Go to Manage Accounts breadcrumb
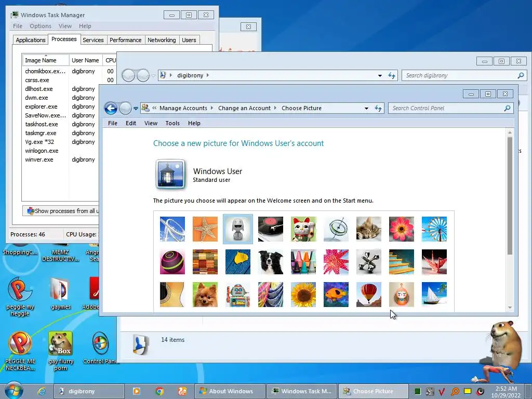 tap(183, 108)
